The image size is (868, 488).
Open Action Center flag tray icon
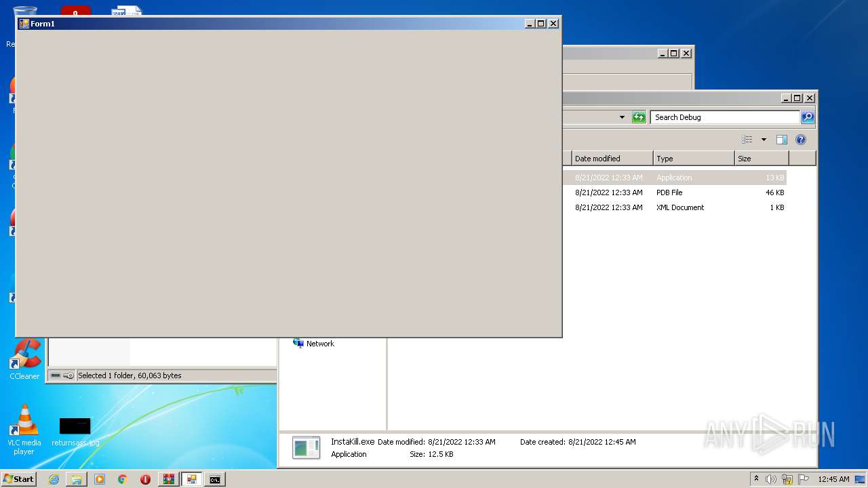click(x=803, y=479)
